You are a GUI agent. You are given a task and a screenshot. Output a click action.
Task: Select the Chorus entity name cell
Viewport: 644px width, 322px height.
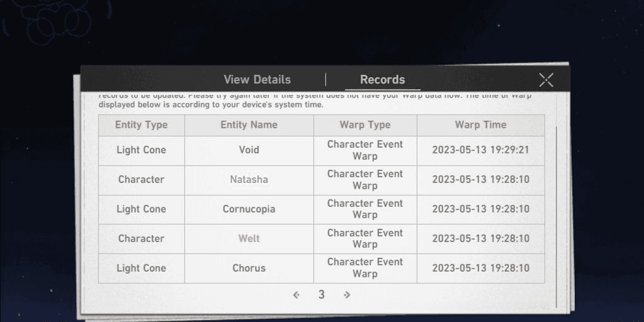click(249, 269)
